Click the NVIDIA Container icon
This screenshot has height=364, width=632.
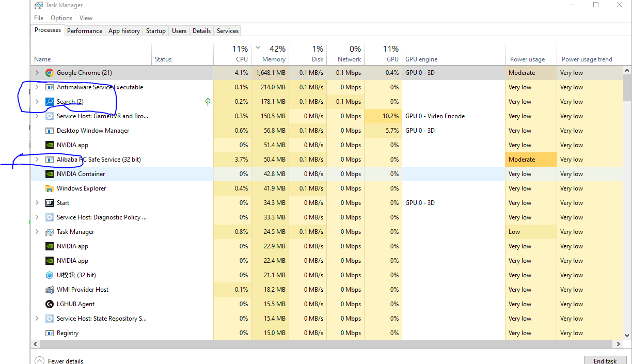point(50,174)
